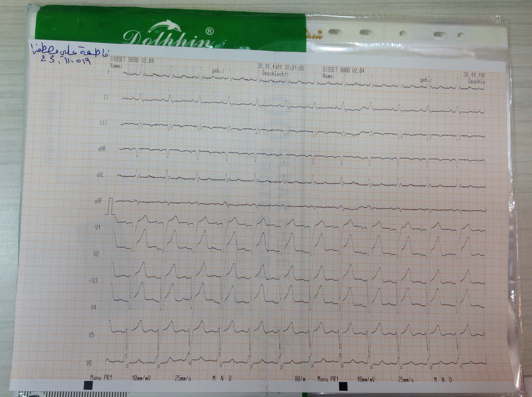Click "Manu PR1" at bottom of right page
Image resolution: width=532 pixels, height=397 pixels.
click(x=328, y=379)
